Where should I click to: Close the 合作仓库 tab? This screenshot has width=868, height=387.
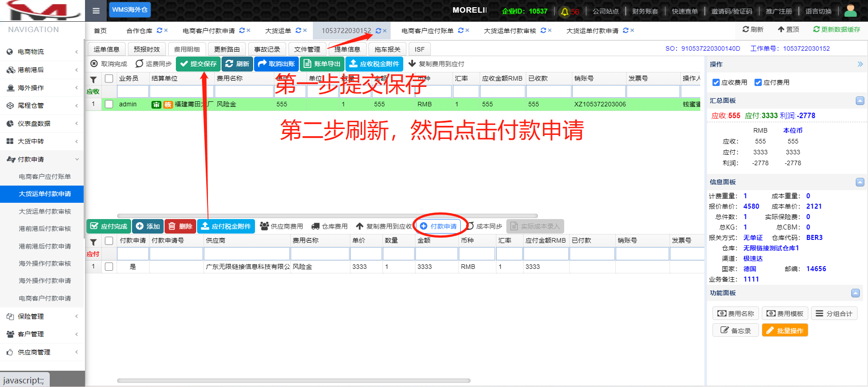point(166,30)
